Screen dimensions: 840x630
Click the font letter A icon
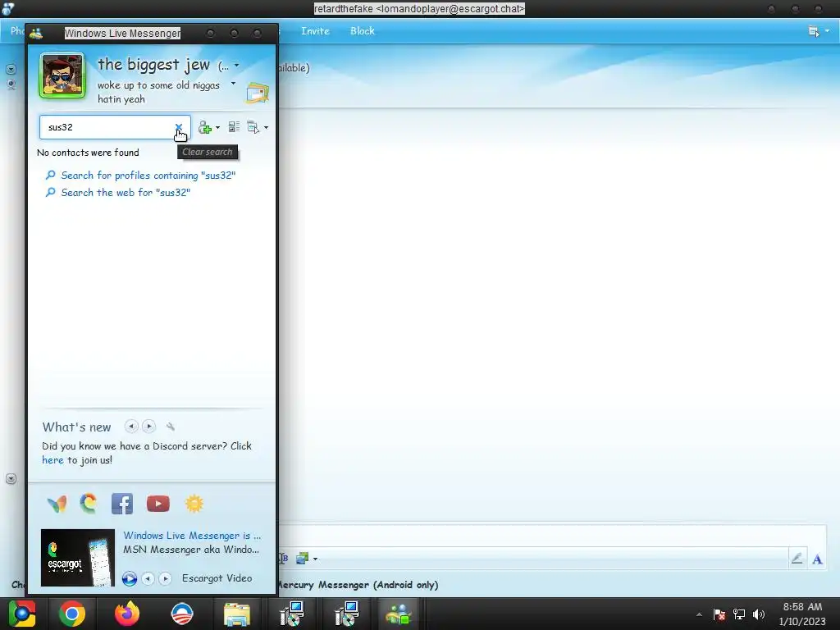coord(817,559)
